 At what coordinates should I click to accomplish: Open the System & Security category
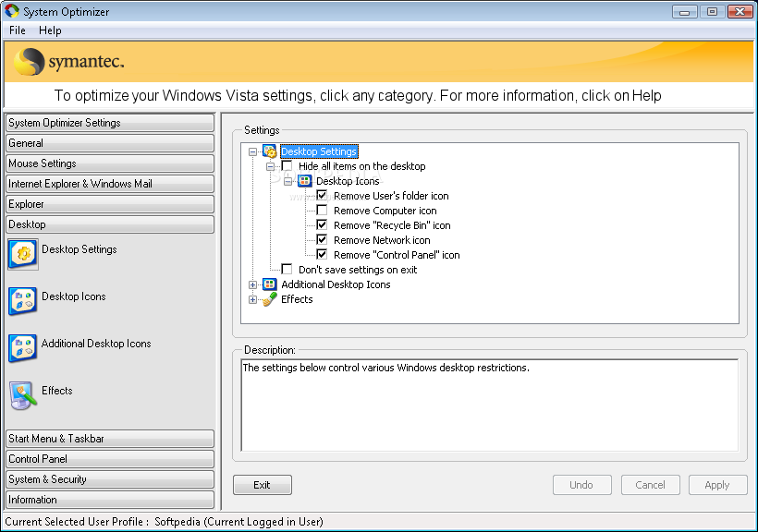click(x=110, y=479)
